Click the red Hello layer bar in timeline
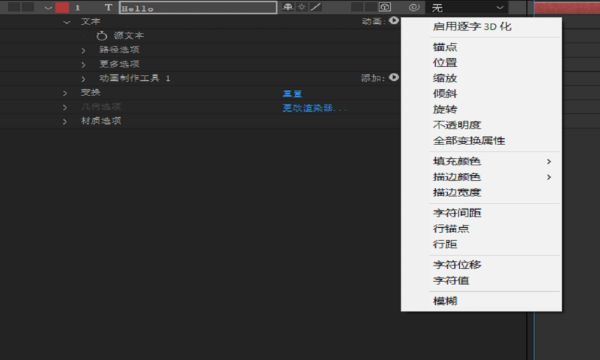Screen dimensions: 600x360 567,7
